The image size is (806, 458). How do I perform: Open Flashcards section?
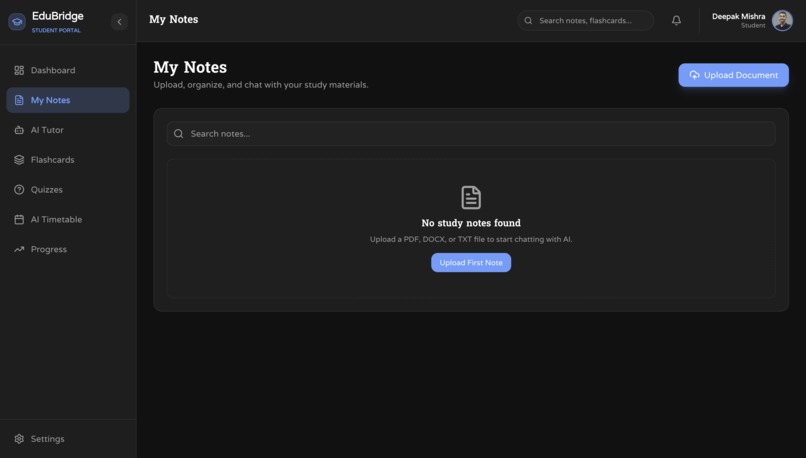pos(68,160)
